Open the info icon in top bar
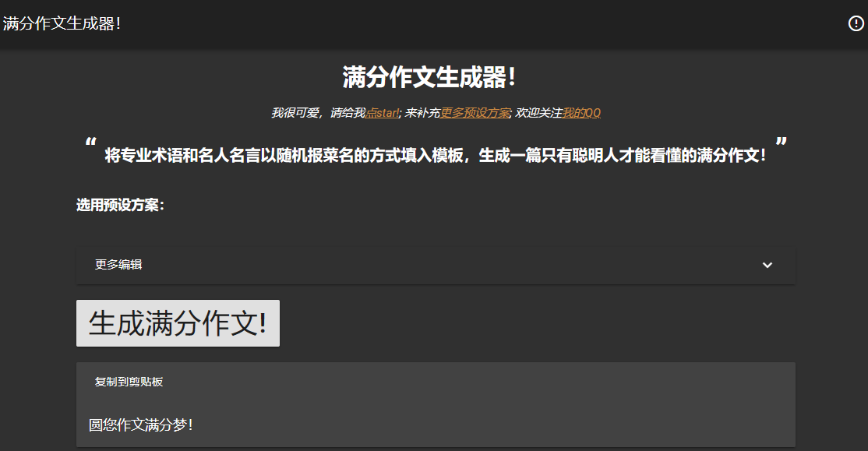 pos(856,23)
